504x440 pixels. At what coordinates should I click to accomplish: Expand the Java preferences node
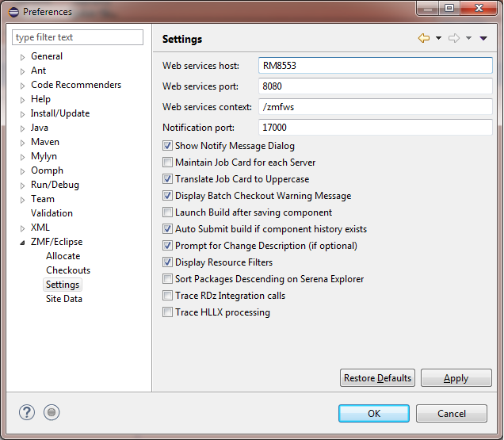pos(22,128)
